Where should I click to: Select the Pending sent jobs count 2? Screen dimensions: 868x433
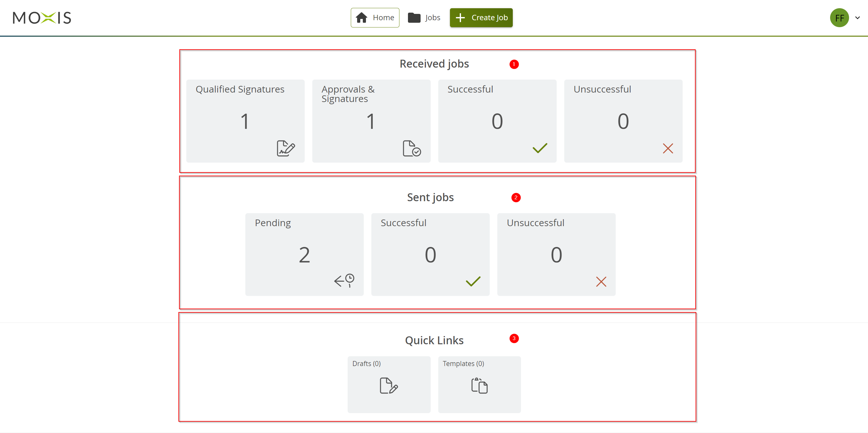coord(304,255)
